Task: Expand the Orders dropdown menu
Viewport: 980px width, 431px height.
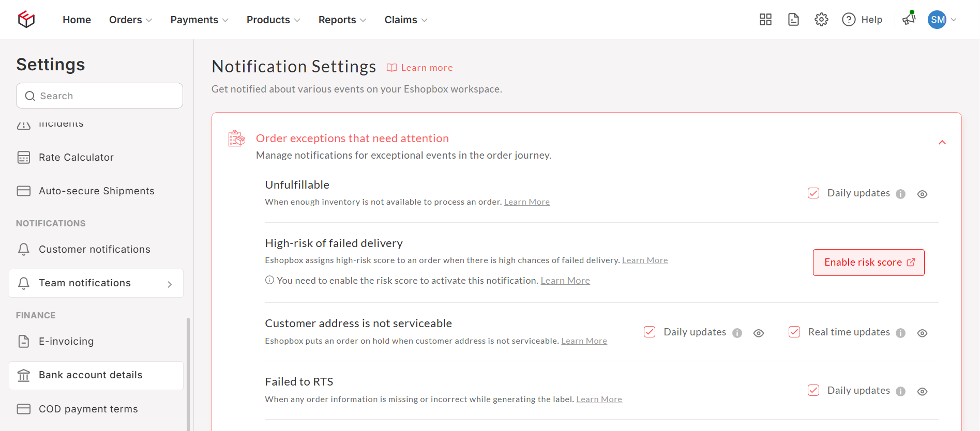Action: pyautogui.click(x=130, y=20)
